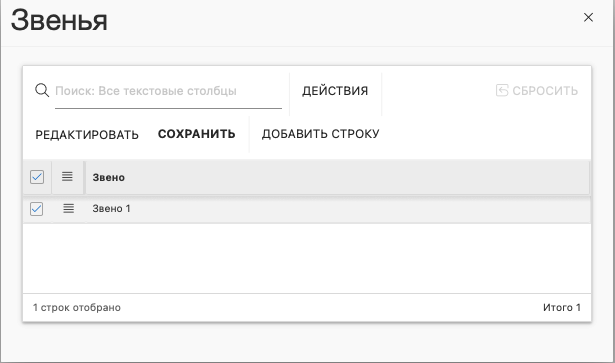Image resolution: width=615 pixels, height=363 pixels.
Task: Open the ДЕЙСТВИЯ actions menu
Action: point(335,91)
